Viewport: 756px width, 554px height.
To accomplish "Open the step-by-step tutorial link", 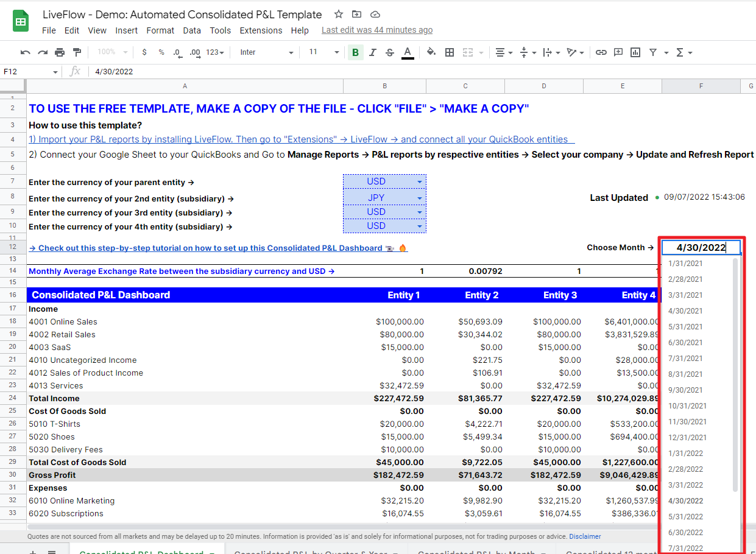I will point(218,248).
